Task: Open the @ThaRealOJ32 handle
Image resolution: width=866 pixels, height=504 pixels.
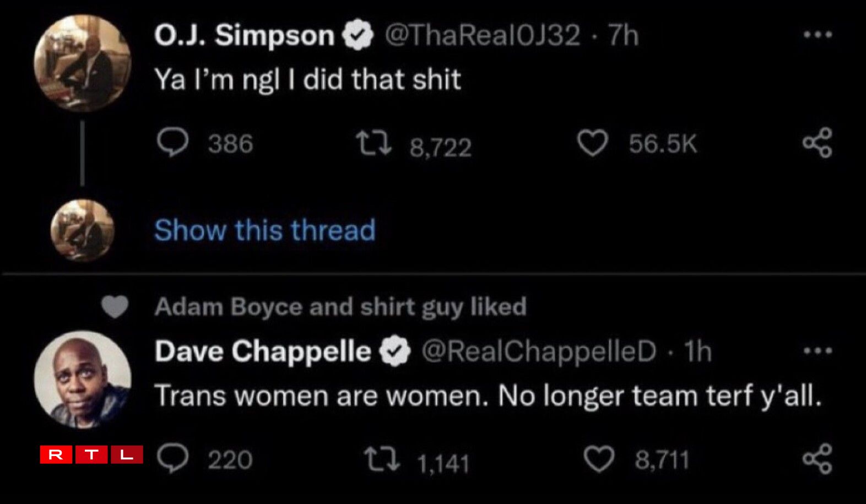Action: [x=482, y=36]
